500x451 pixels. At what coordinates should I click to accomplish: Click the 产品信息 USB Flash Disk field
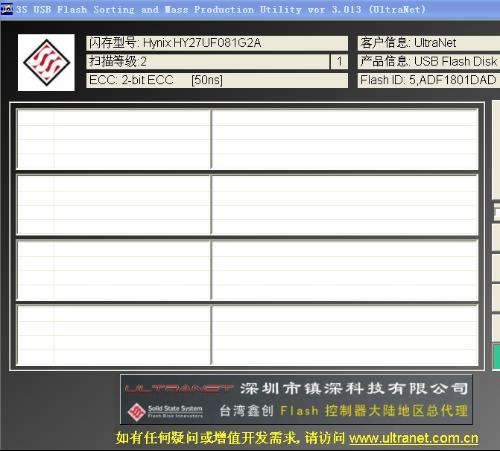pyautogui.click(x=429, y=62)
